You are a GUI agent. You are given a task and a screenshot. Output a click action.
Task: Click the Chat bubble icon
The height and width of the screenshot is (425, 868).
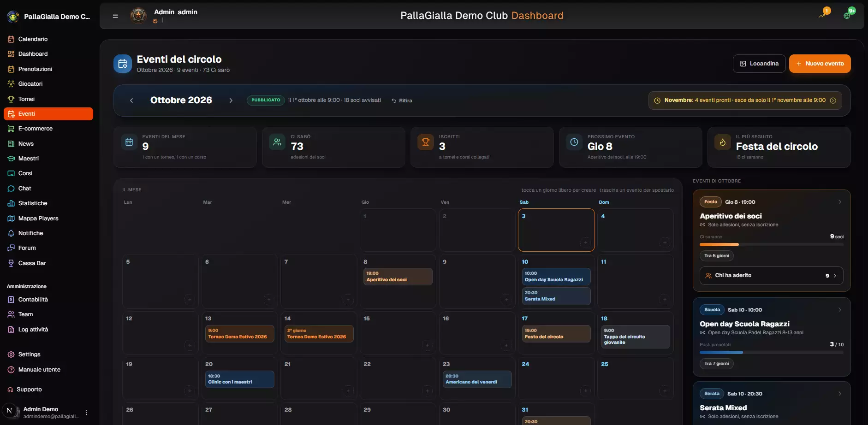[x=11, y=189]
